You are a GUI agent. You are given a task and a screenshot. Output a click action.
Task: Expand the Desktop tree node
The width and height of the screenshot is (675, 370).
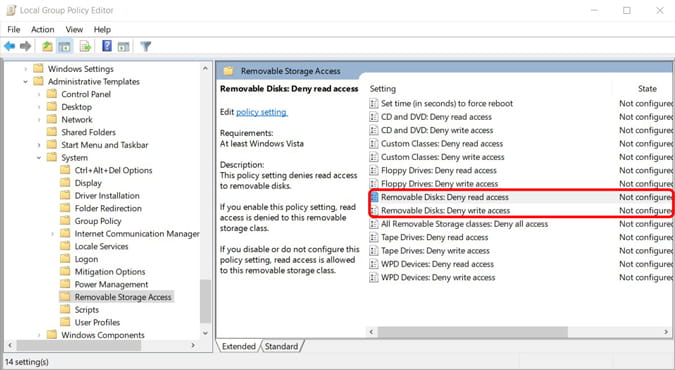coord(39,107)
